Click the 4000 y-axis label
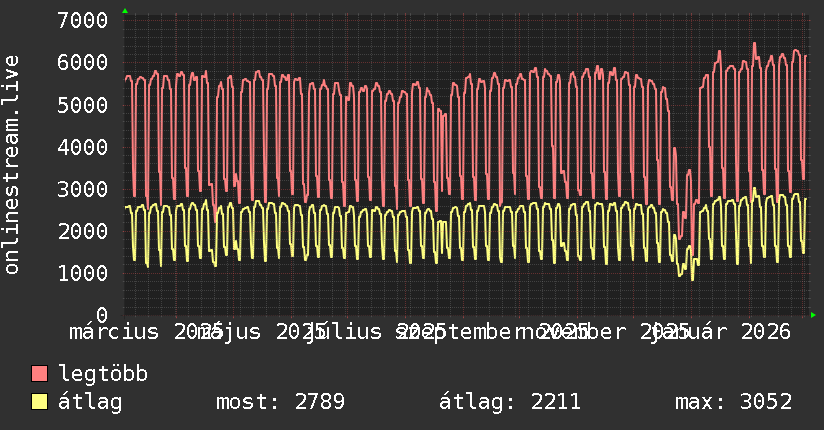 (83, 147)
